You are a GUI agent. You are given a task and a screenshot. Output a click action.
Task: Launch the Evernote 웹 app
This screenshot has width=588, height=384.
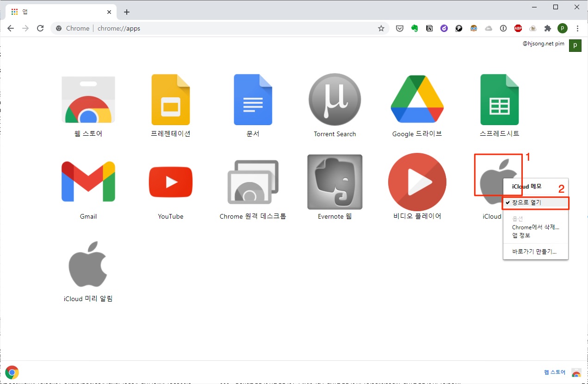(335, 182)
